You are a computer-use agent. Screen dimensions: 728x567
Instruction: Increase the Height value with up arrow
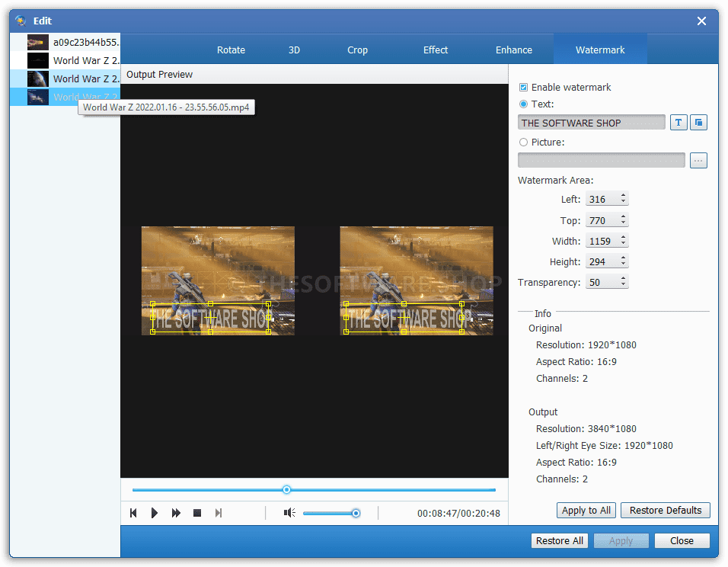[623, 258]
